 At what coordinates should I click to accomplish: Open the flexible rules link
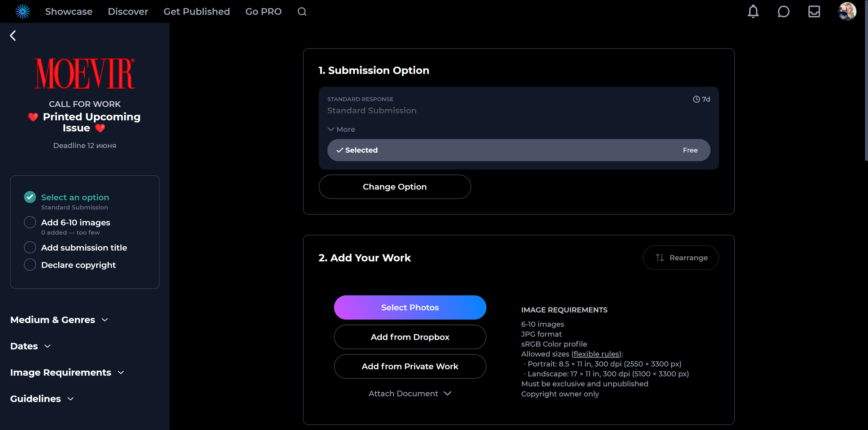596,354
